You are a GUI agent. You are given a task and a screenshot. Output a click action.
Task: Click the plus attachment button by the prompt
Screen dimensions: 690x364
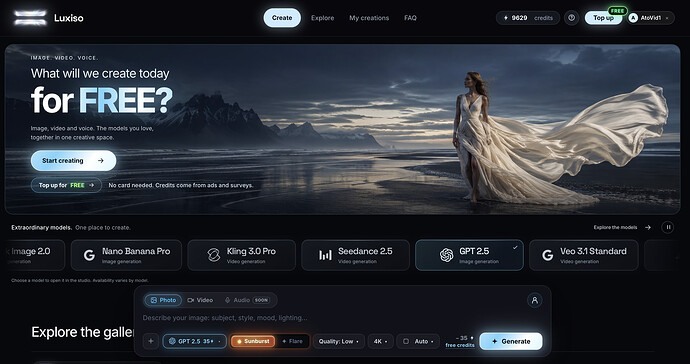coord(150,341)
